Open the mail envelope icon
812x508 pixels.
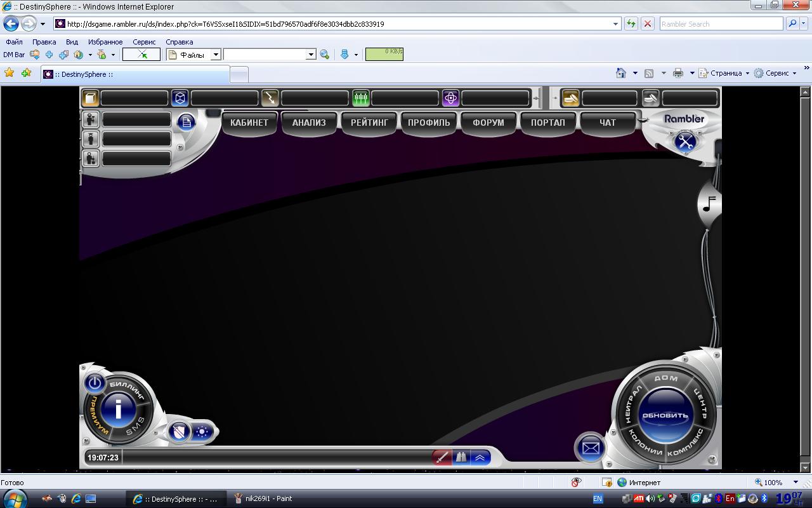click(590, 448)
